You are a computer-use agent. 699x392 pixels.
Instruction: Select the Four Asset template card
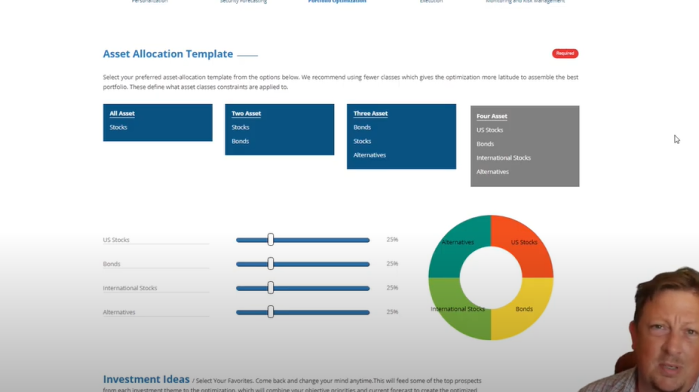pos(525,146)
